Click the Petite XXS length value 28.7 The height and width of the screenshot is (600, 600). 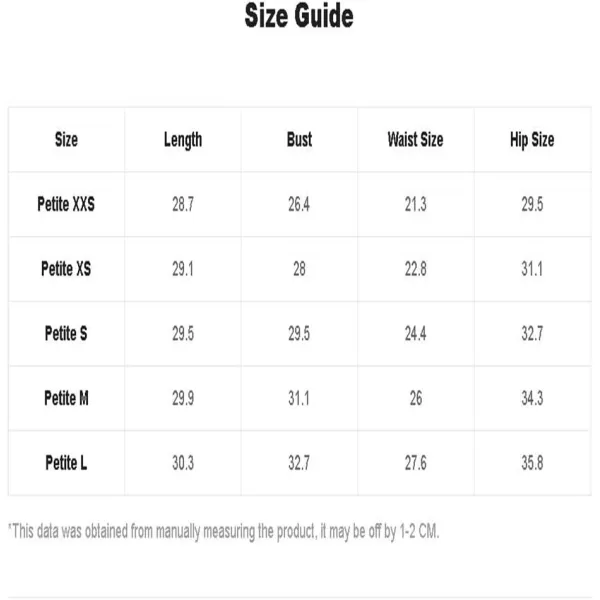pyautogui.click(x=183, y=204)
